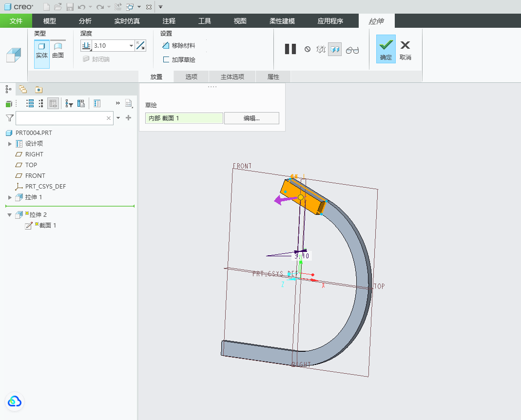The height and width of the screenshot is (420, 521).
Task: Click the pause feature icon
Action: (x=290, y=49)
